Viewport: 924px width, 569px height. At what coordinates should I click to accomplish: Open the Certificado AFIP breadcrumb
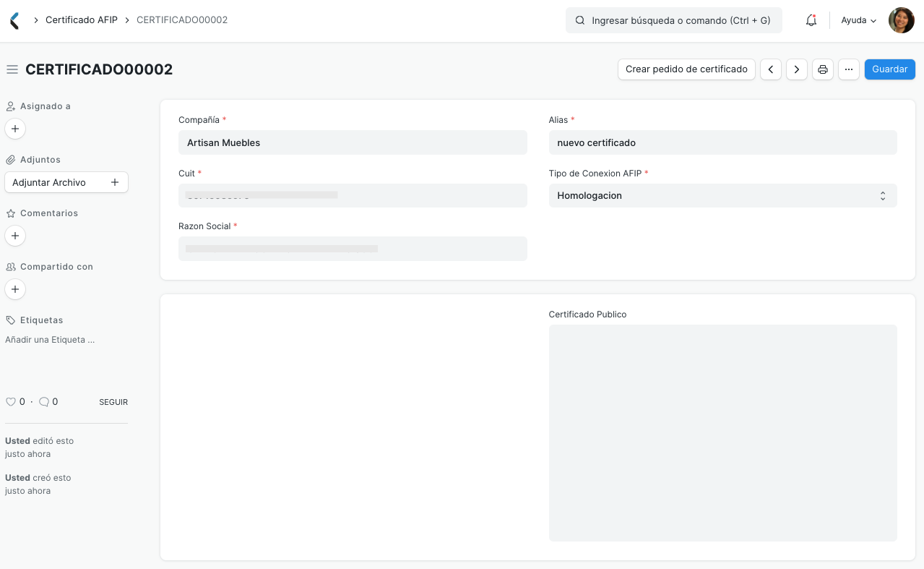pyautogui.click(x=82, y=20)
